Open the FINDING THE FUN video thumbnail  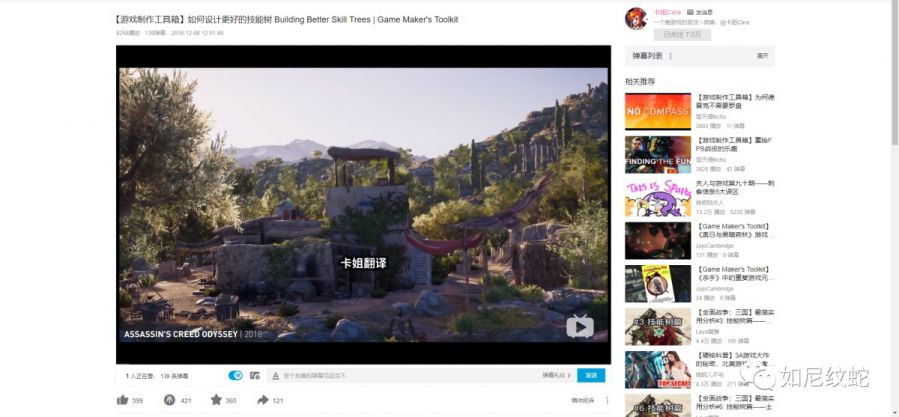click(x=658, y=154)
